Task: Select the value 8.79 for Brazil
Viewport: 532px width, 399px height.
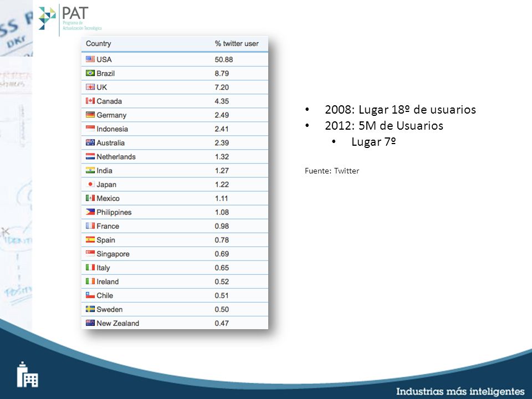Action: (x=222, y=73)
